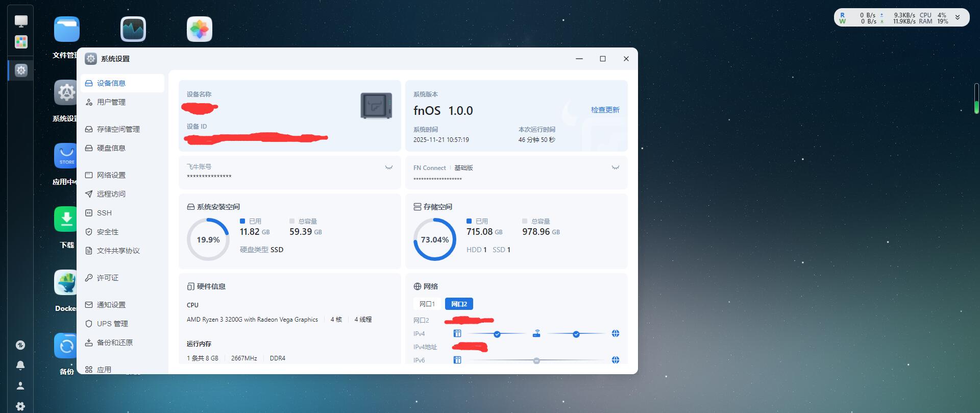Click the 基础版 FN Connect label
The width and height of the screenshot is (980, 413).
[x=463, y=168]
